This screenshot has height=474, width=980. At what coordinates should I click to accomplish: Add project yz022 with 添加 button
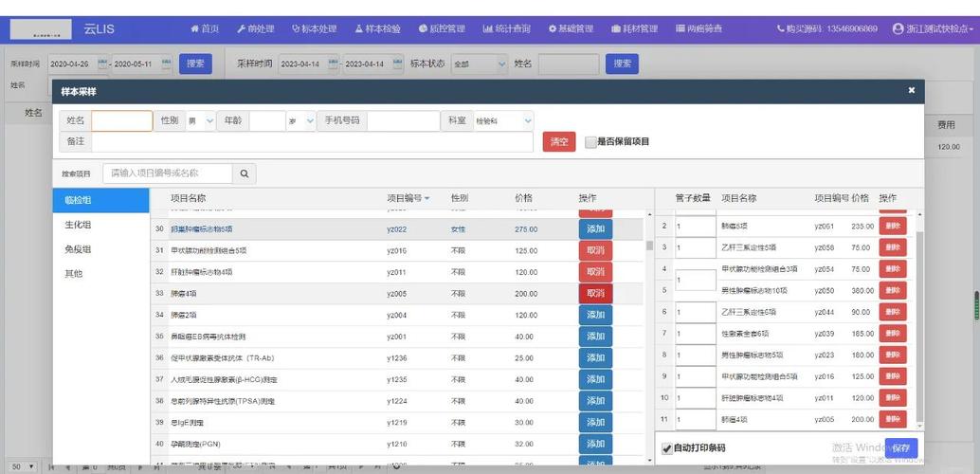595,229
